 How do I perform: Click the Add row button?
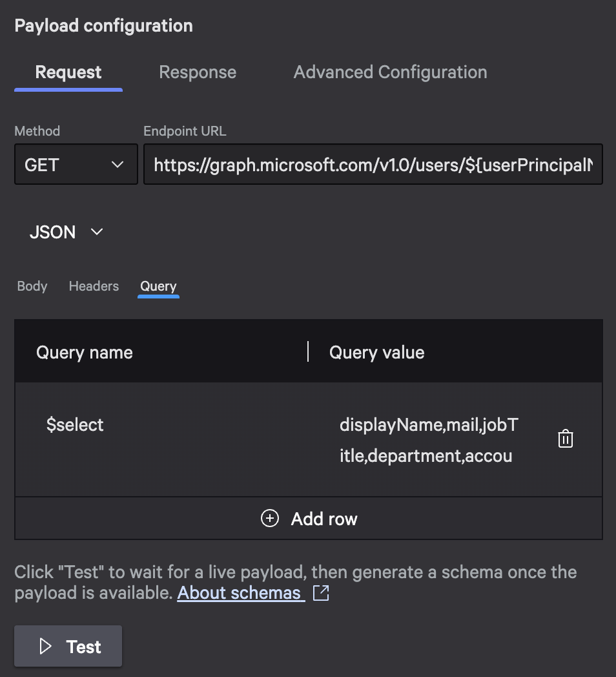(309, 518)
